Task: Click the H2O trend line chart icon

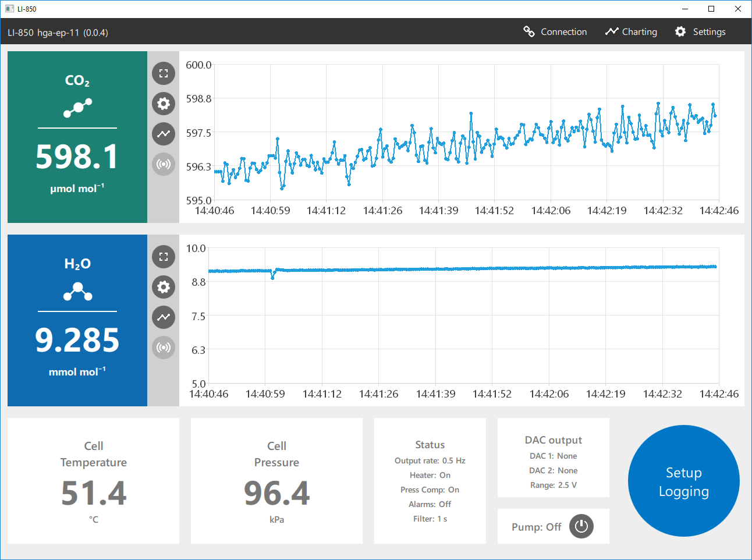Action: (x=164, y=317)
